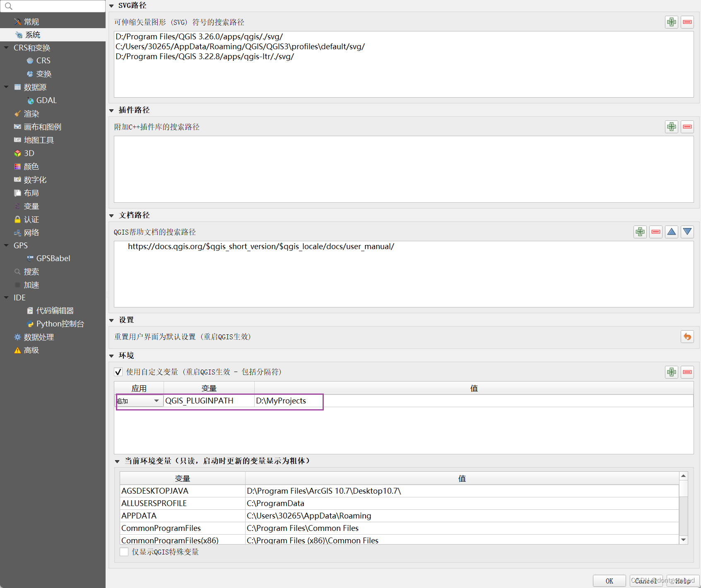Move documentation path down
The image size is (701, 588).
click(687, 232)
